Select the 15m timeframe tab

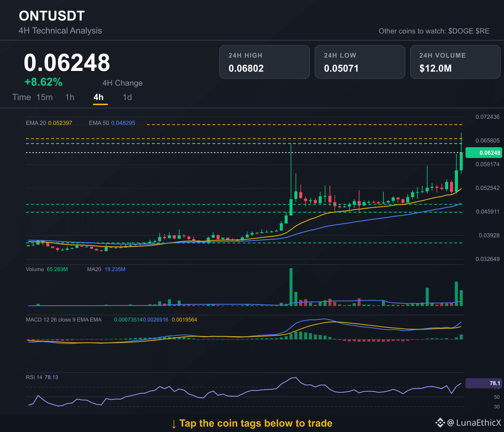[x=45, y=97]
